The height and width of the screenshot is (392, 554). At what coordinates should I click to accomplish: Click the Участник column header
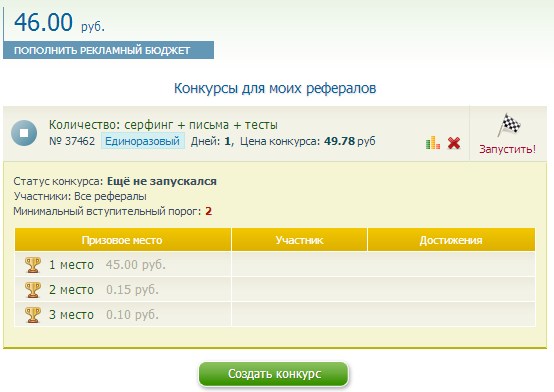pyautogui.click(x=299, y=240)
